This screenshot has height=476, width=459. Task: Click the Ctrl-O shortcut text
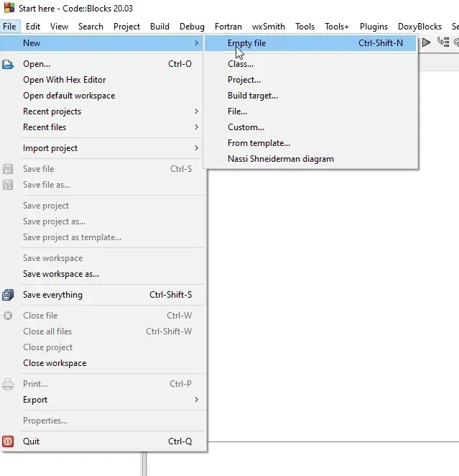pos(180,64)
